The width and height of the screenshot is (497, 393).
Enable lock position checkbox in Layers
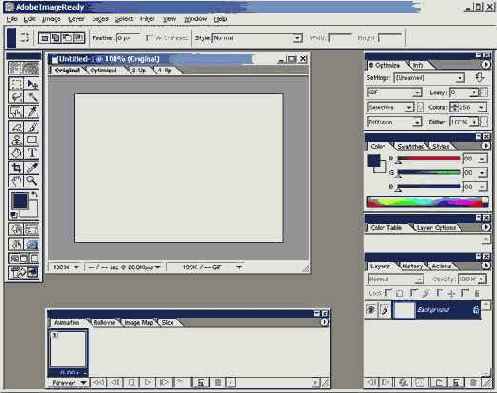click(x=439, y=293)
